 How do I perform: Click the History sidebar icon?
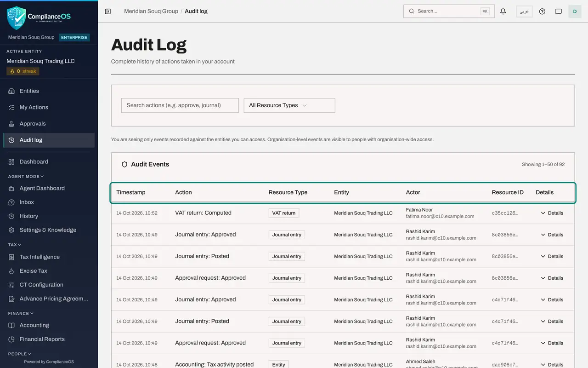(11, 216)
